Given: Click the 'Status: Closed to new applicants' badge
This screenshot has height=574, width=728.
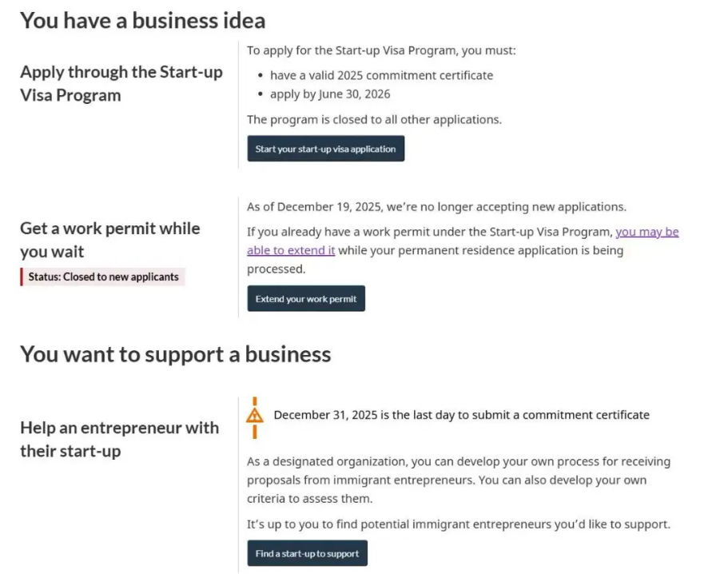Looking at the screenshot, I should [x=103, y=277].
